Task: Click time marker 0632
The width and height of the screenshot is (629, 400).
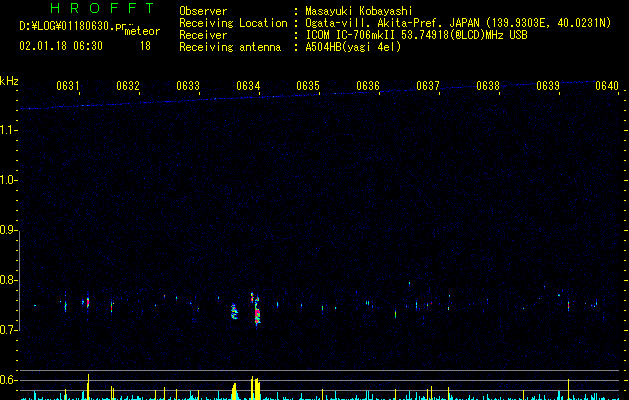Action: [128, 86]
